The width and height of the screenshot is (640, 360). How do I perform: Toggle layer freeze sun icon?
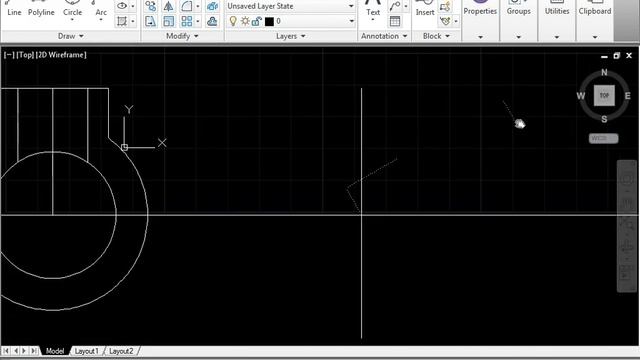pyautogui.click(x=245, y=21)
